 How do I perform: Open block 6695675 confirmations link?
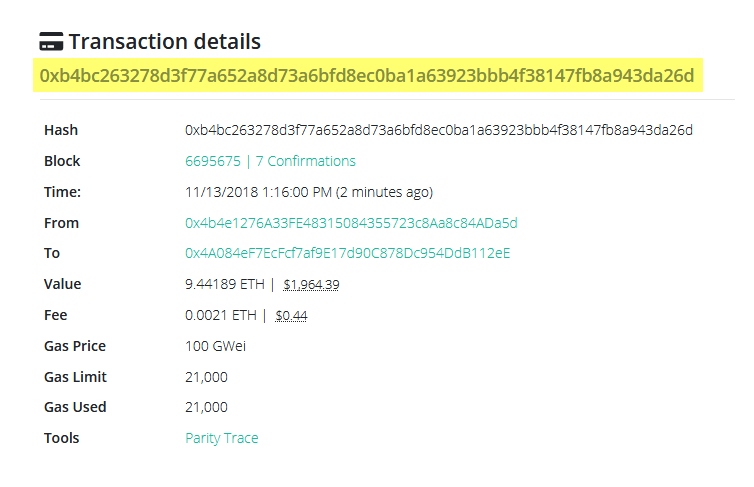pyautogui.click(x=270, y=161)
